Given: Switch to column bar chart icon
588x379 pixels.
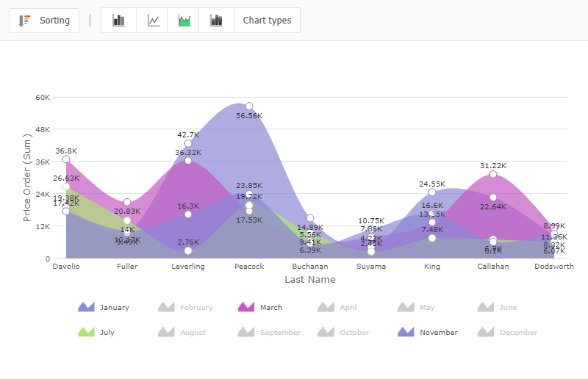Looking at the screenshot, I should 118,21.
